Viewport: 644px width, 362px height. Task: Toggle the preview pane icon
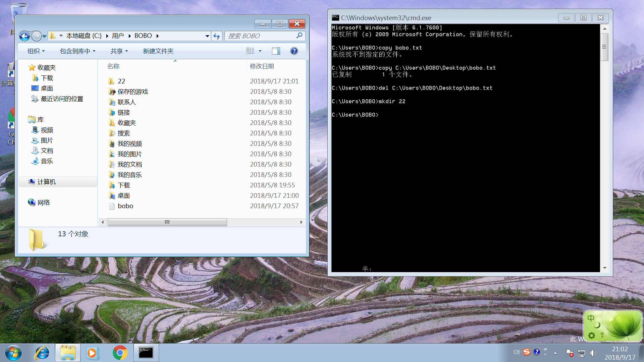276,51
